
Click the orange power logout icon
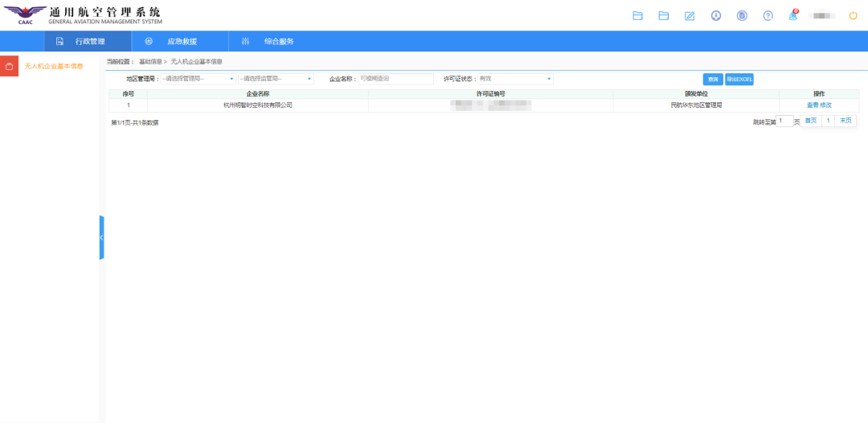pyautogui.click(x=854, y=15)
